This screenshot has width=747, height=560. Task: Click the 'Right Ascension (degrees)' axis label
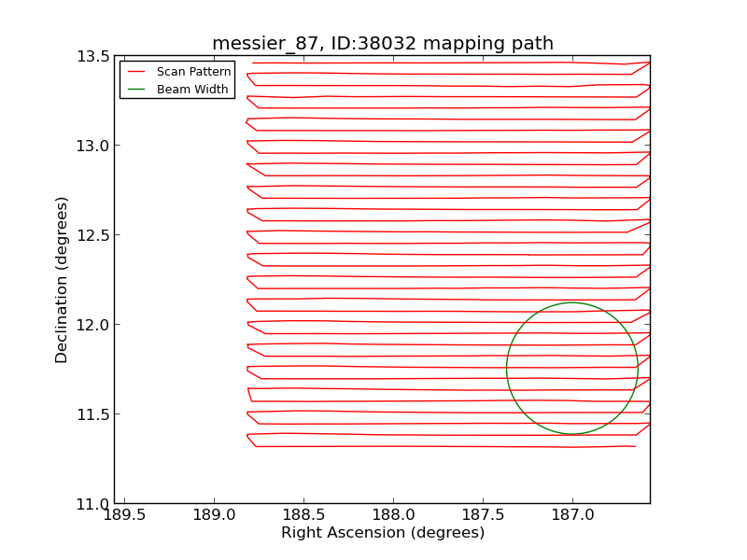click(383, 532)
